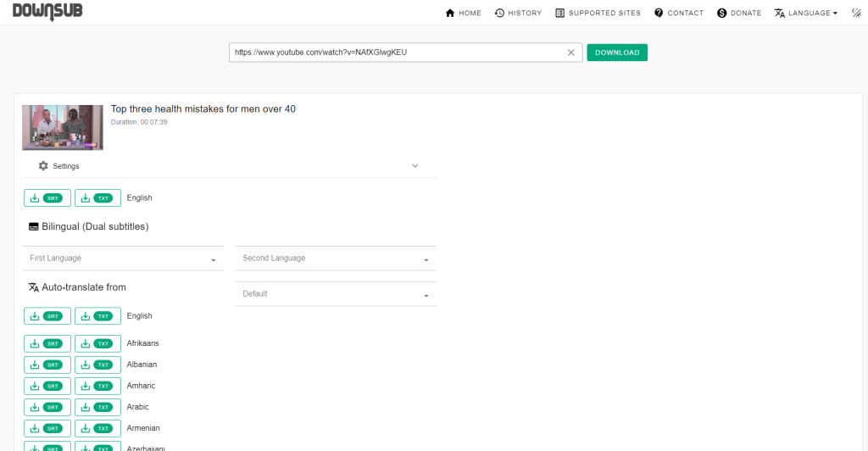Screen dimensions: 868x451
Task: Clear the URL field with the X icon
Action: [570, 53]
